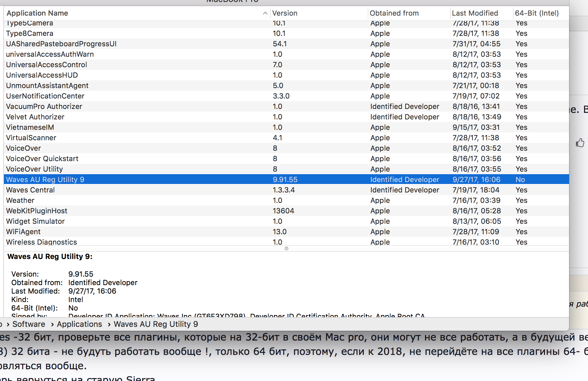Screen dimensions: 588x381
Task: Click Waves AU Reg Utility 9 in path bar
Action: (156, 324)
